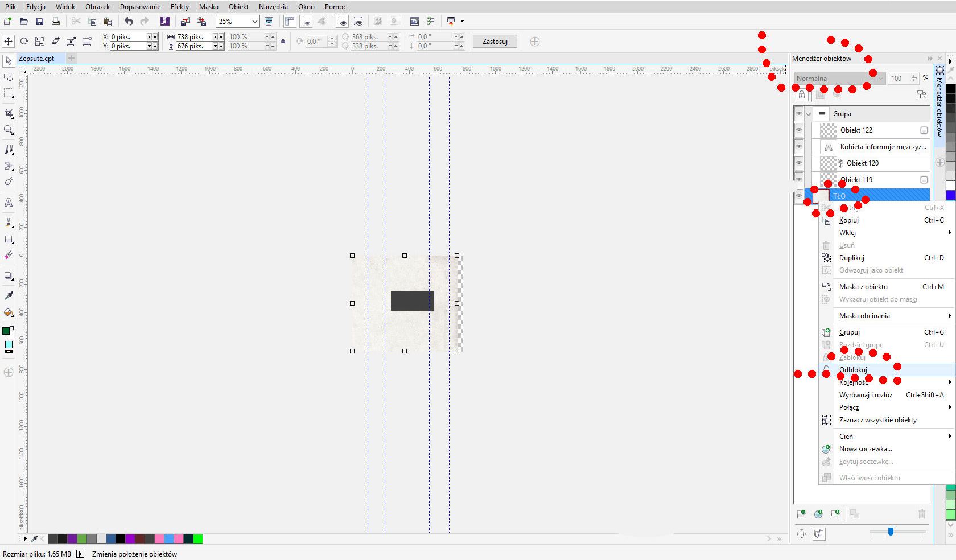
Task: Collapse the Grupa tree in Object Manager
Action: pyautogui.click(x=809, y=114)
